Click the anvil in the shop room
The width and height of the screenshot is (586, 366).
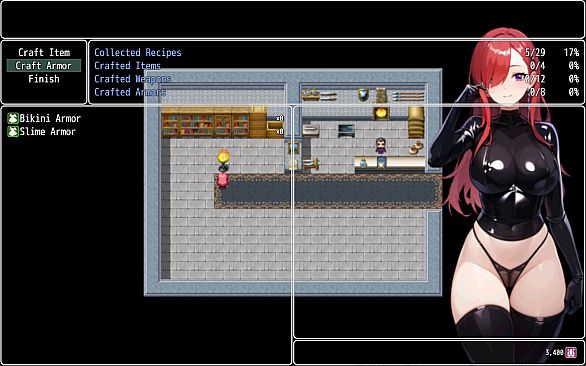[346, 130]
